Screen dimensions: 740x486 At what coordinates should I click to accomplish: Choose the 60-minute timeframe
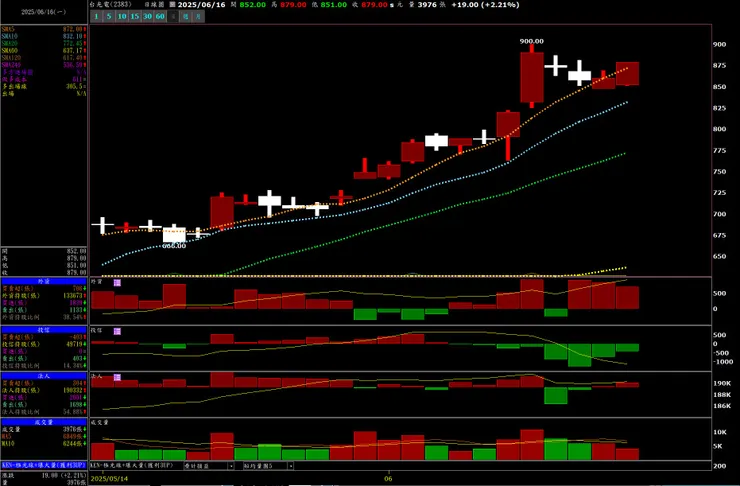(x=160, y=17)
